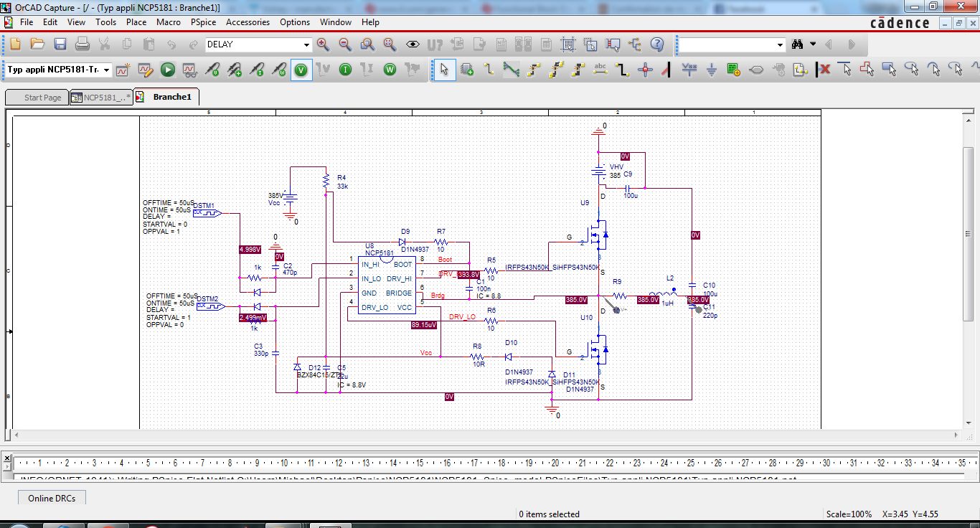The width and height of the screenshot is (980, 528).
Task: Pick the Place Ground tool
Action: pyautogui.click(x=711, y=70)
